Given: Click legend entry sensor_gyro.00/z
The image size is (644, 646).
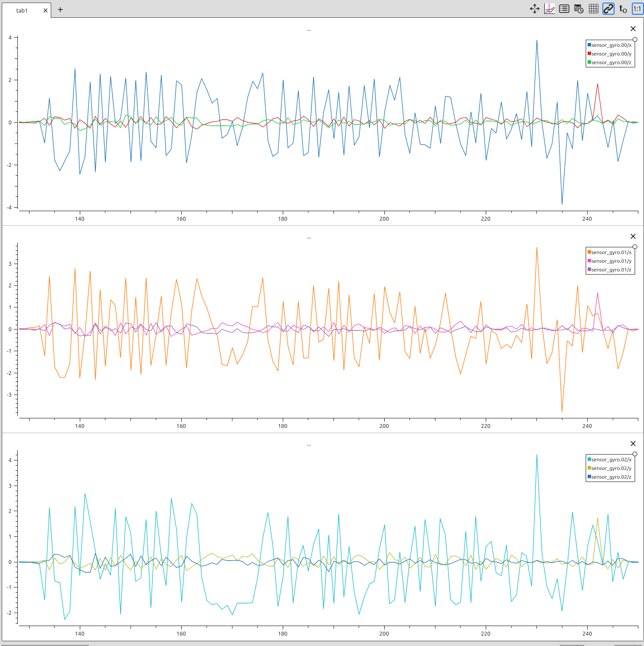Looking at the screenshot, I should (x=610, y=62).
